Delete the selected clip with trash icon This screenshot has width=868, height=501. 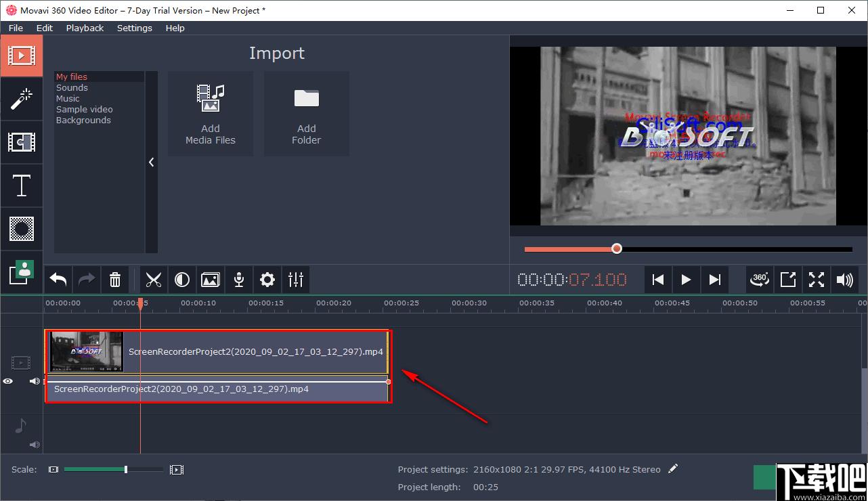115,280
